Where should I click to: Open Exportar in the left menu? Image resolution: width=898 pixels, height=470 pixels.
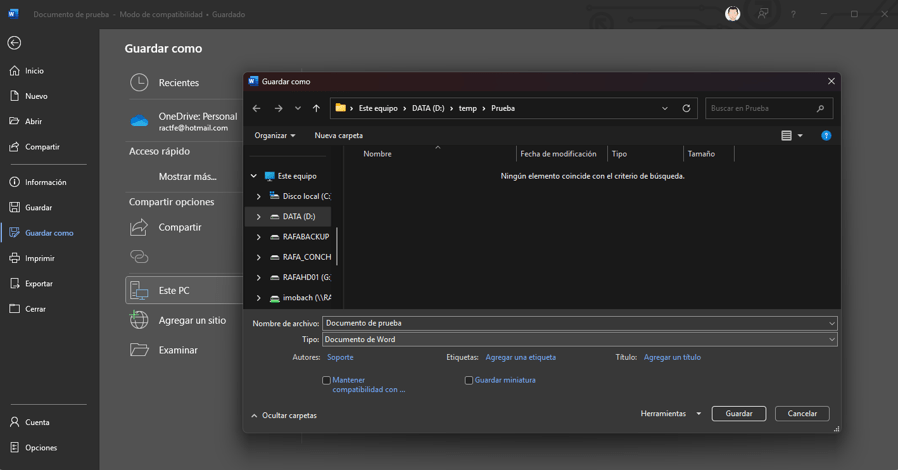pyautogui.click(x=38, y=284)
